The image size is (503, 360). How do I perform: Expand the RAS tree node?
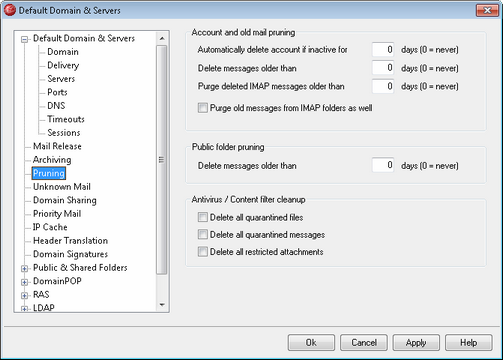(x=24, y=295)
